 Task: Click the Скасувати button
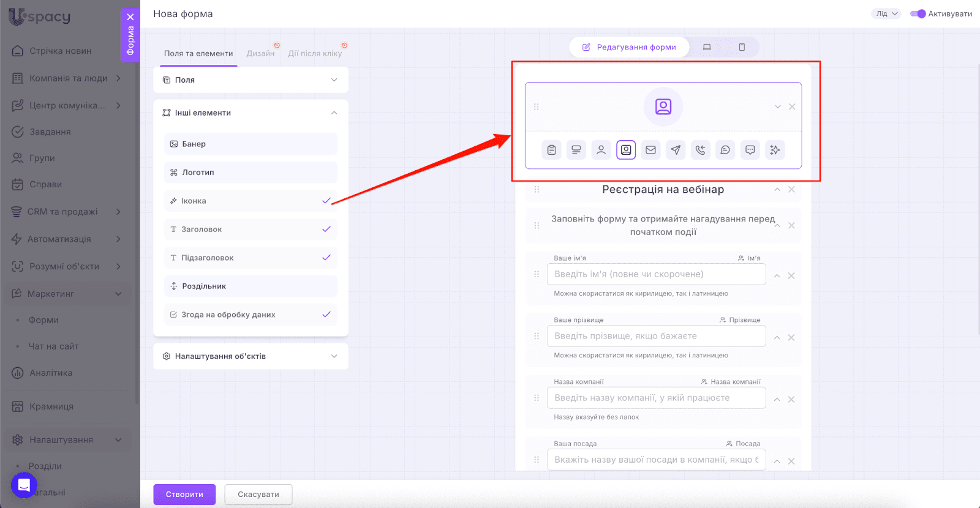click(258, 495)
